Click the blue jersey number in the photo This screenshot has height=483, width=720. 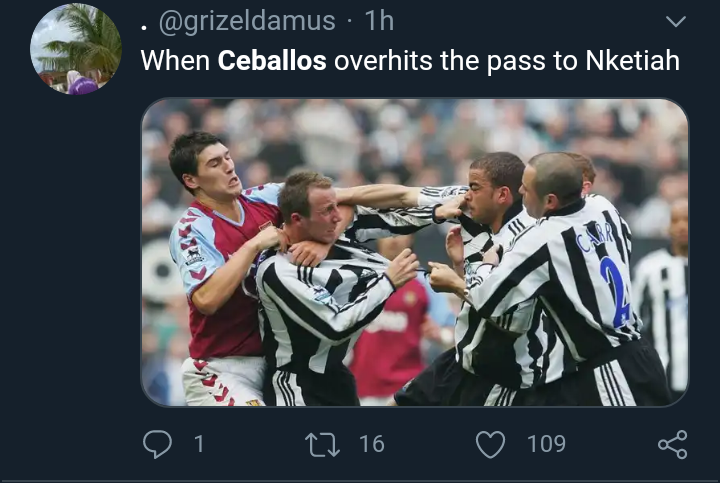615,290
